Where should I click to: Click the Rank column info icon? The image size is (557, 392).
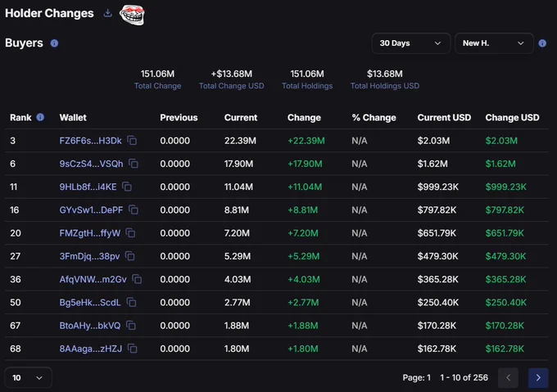pos(40,117)
